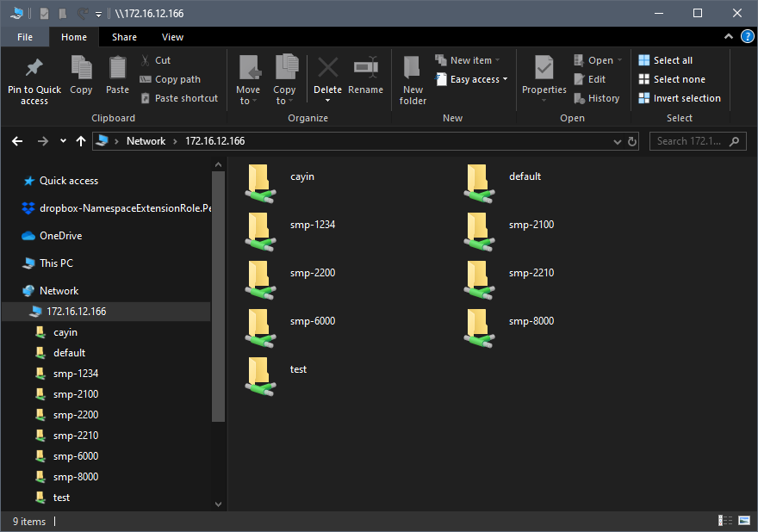Screen dimensions: 758x532
Task: Switch to Large icons view in status bar
Action: pos(744,521)
